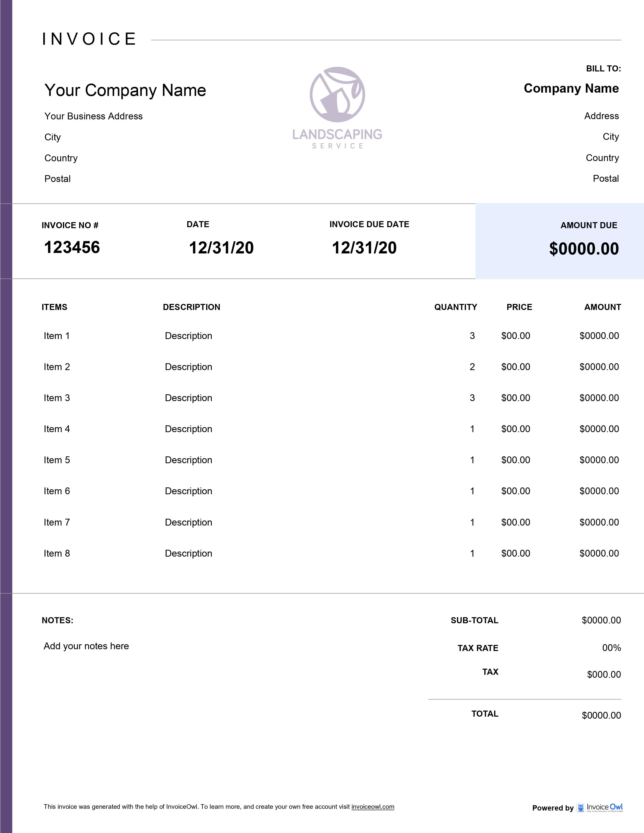Select the Item 8 amount value
Image resolution: width=644 pixels, height=833 pixels.
click(599, 553)
